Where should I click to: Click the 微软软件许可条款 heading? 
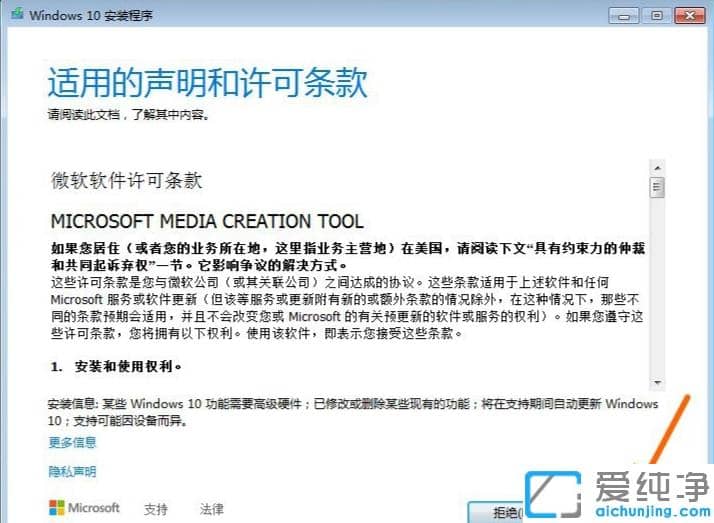tap(127, 180)
